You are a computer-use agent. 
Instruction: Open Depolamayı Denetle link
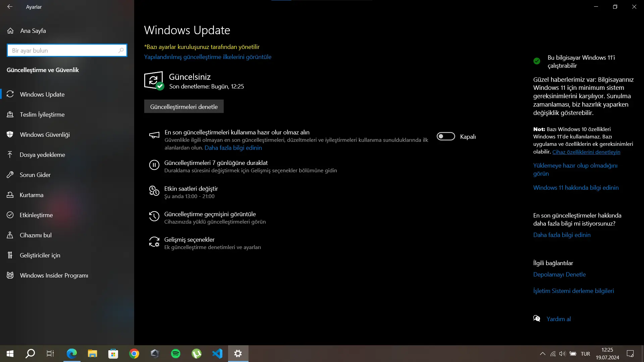click(559, 275)
